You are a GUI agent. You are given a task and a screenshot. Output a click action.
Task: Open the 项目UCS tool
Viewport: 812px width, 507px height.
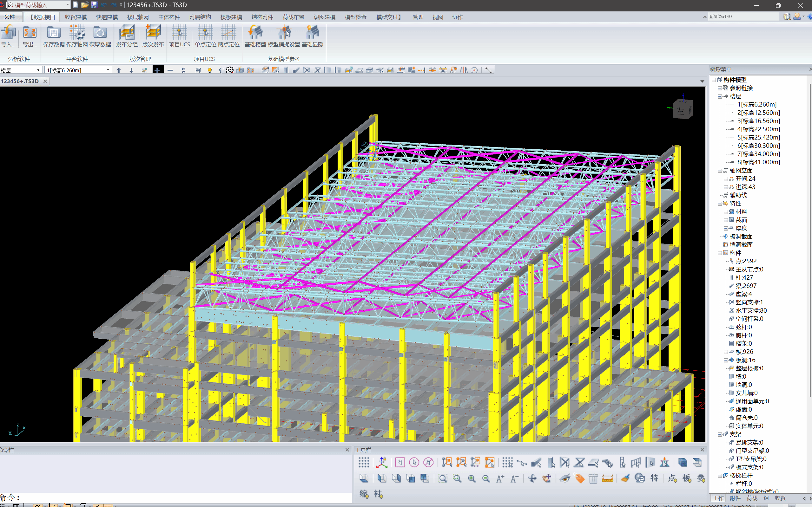point(180,36)
